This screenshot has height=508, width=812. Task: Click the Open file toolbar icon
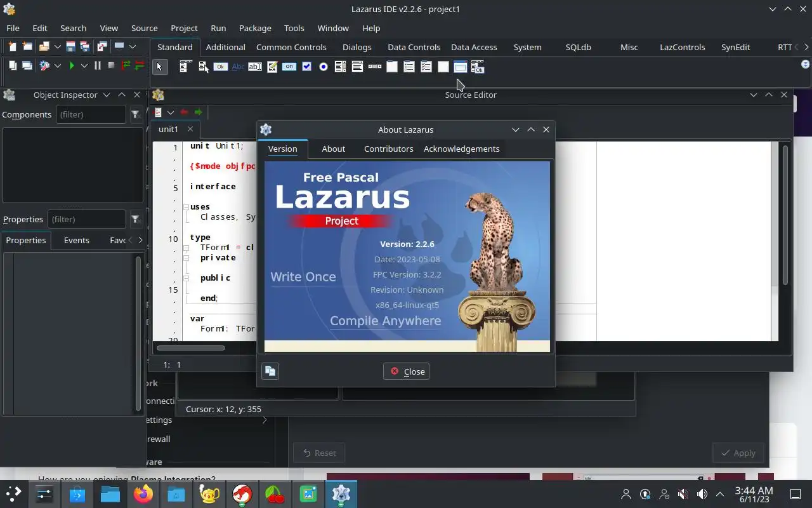(x=44, y=46)
